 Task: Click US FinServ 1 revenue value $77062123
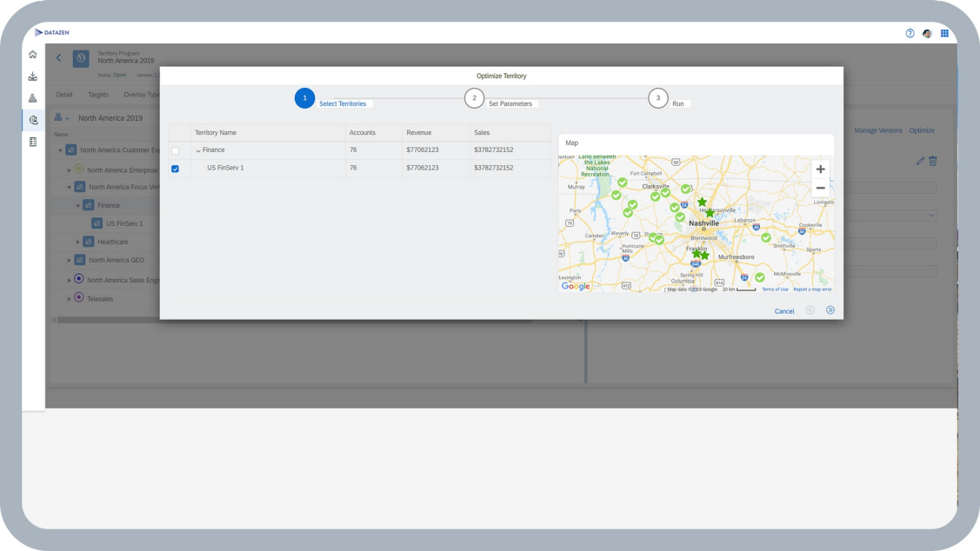coord(423,168)
